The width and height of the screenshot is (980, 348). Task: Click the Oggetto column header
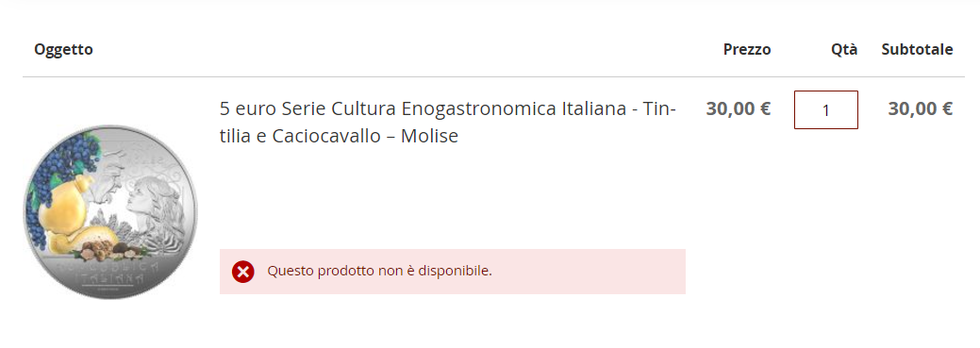pyautogui.click(x=64, y=49)
